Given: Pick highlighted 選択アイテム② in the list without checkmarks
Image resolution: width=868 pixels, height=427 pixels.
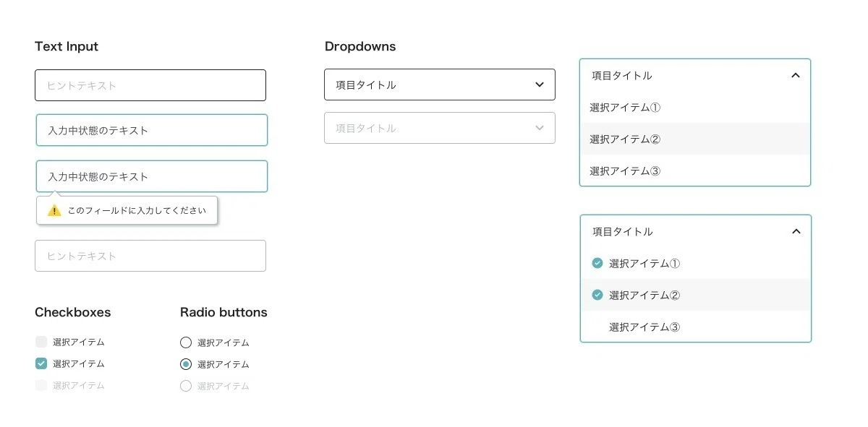Looking at the screenshot, I should [695, 139].
